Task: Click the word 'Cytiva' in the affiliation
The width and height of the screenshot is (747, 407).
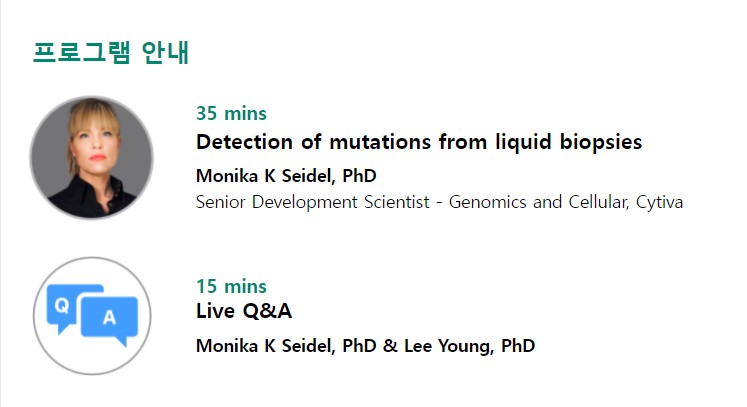Action: 659,202
